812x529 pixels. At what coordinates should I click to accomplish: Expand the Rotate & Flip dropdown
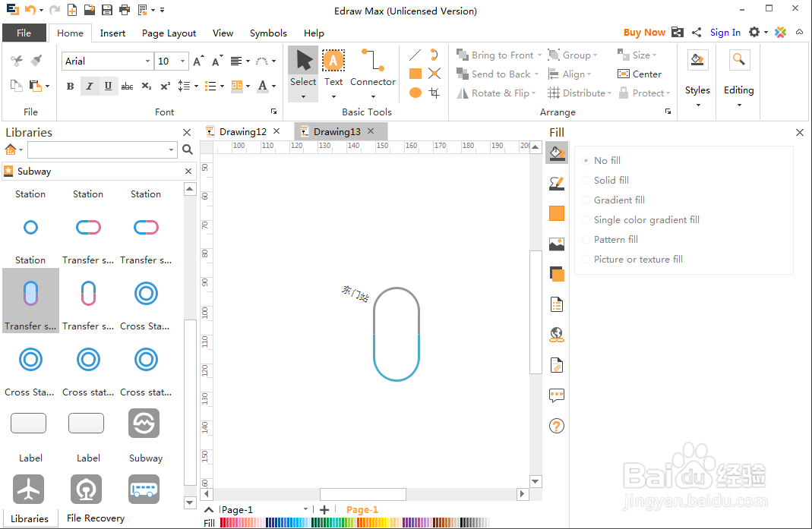534,93
